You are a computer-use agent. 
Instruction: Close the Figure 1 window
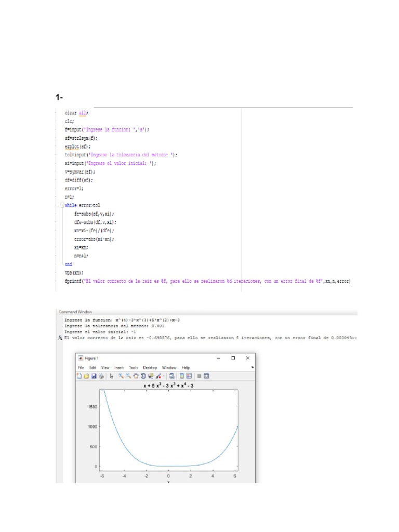(x=248, y=358)
